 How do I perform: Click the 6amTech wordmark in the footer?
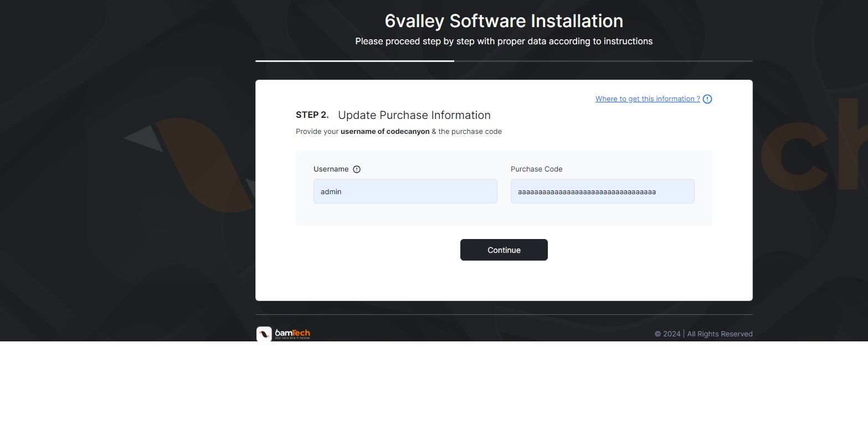(292, 334)
